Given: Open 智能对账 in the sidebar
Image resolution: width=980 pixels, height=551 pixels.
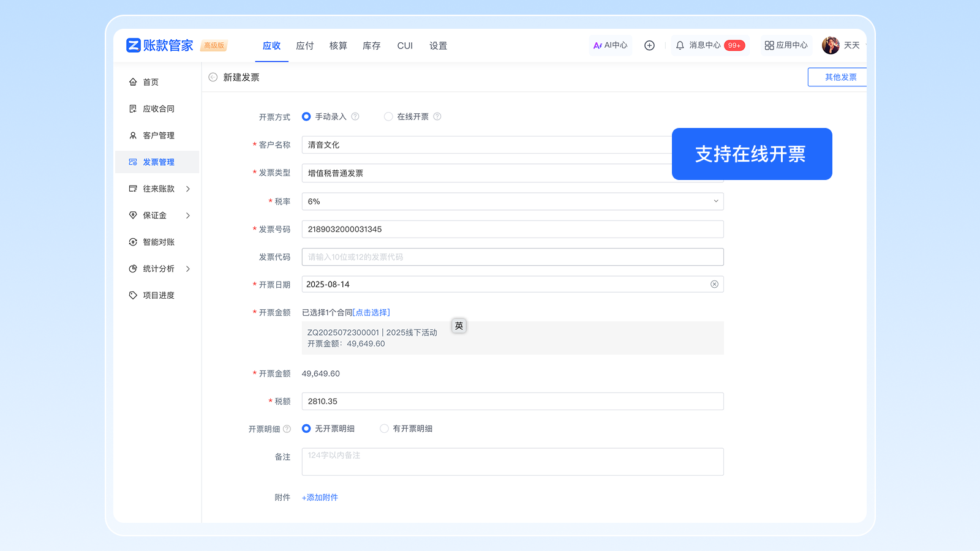Looking at the screenshot, I should click(x=158, y=242).
